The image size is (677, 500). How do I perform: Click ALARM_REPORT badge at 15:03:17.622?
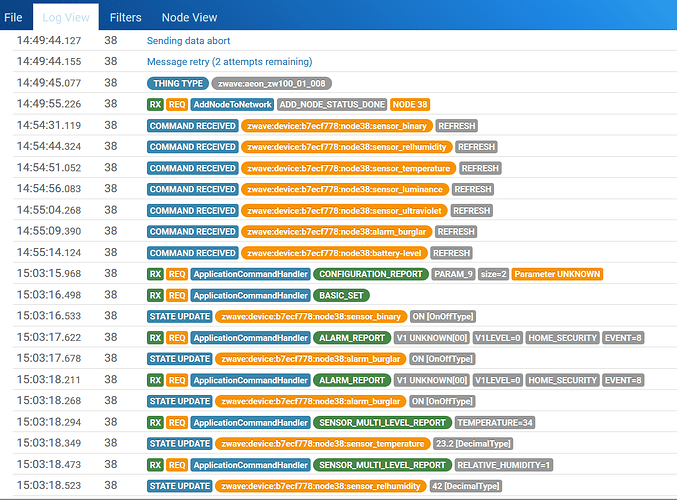point(352,338)
